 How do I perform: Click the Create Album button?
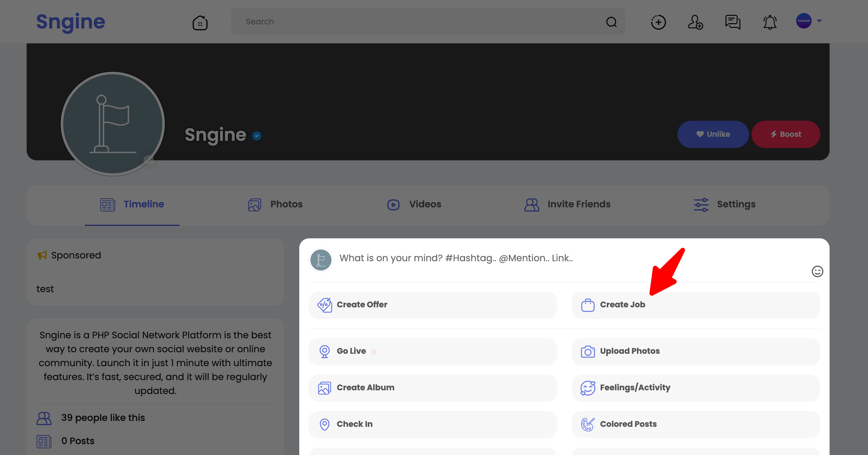[433, 388]
